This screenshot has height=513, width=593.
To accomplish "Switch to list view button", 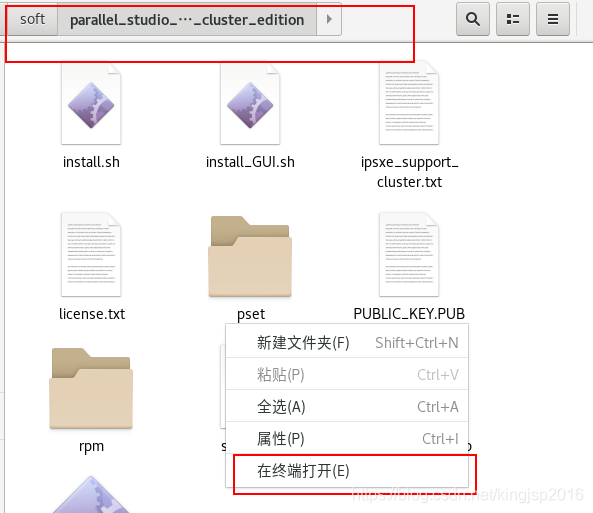I will point(513,19).
